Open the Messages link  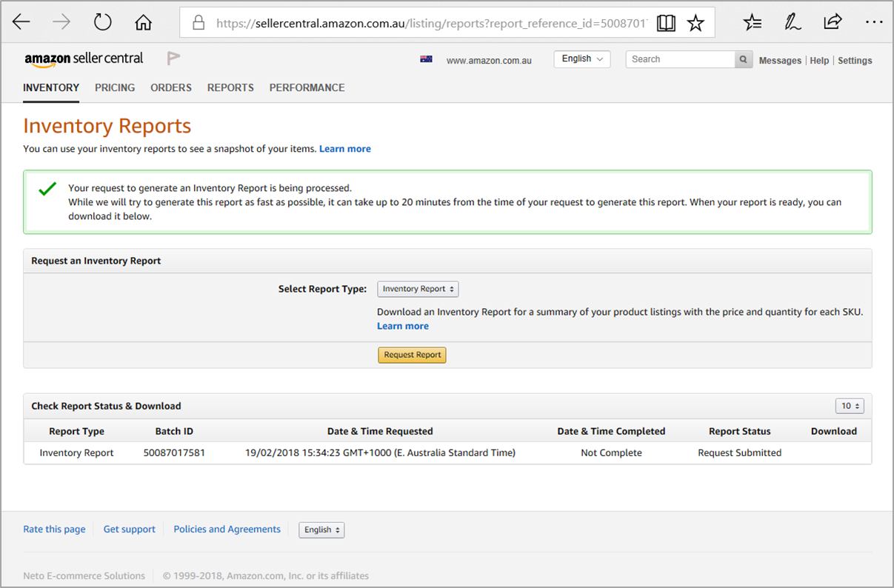pyautogui.click(x=780, y=61)
